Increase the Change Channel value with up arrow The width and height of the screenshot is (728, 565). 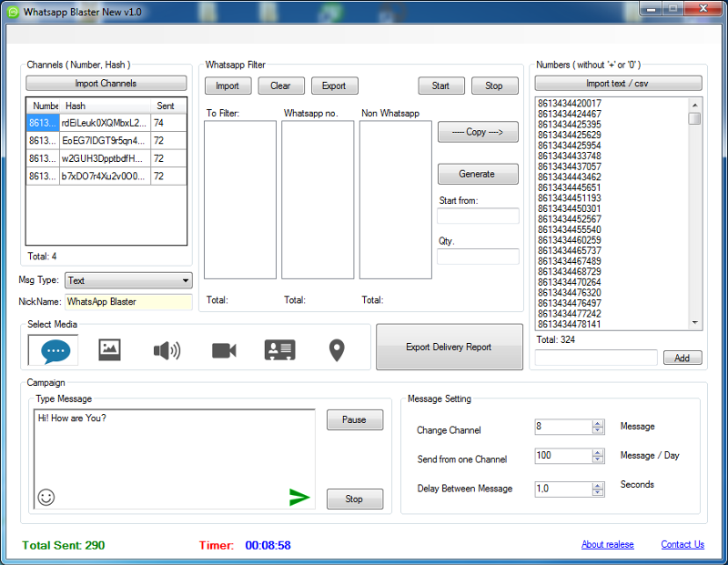click(x=598, y=423)
